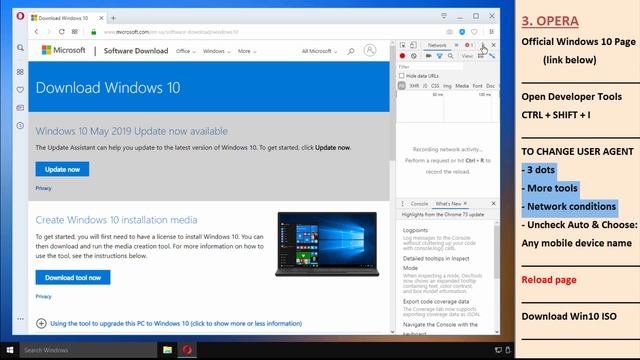Show more DevTools tabs chevron

(x=456, y=45)
